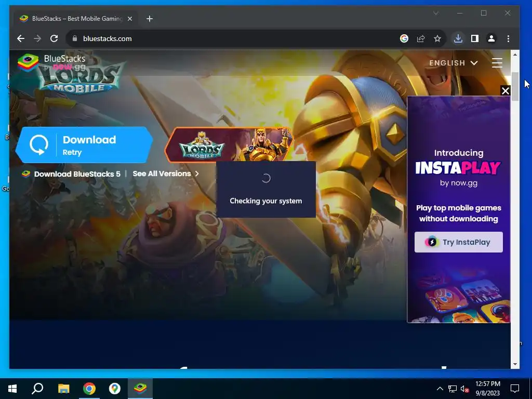Open the Lords Mobile game banner
532x399 pixels.
click(x=229, y=145)
